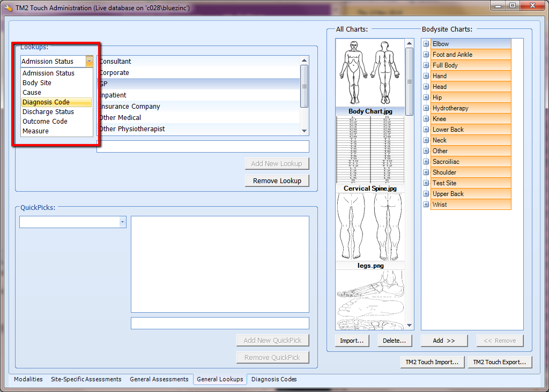Expand the Hydrotherapy node
The height and width of the screenshot is (392, 549).
426,108
